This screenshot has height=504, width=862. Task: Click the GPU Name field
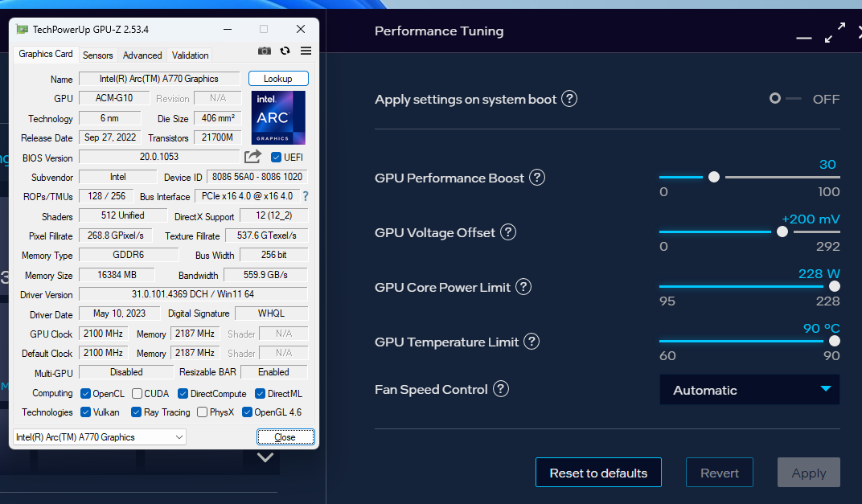(159, 79)
